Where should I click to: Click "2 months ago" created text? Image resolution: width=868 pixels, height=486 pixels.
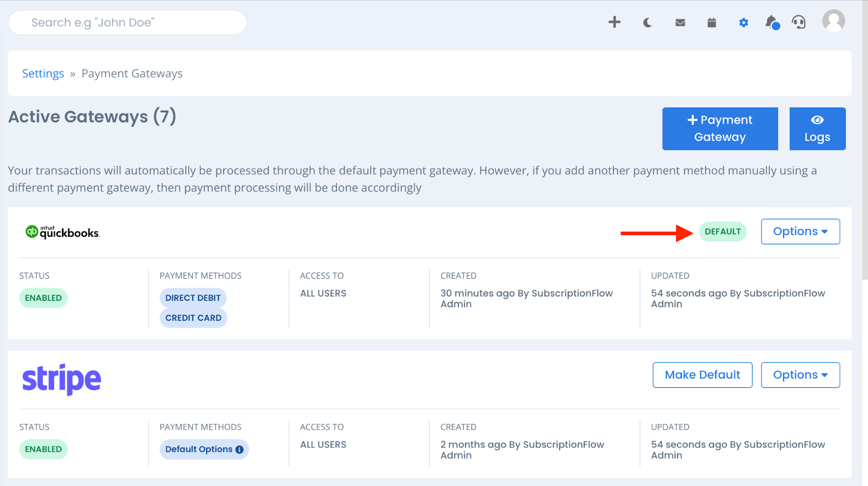pyautogui.click(x=474, y=445)
